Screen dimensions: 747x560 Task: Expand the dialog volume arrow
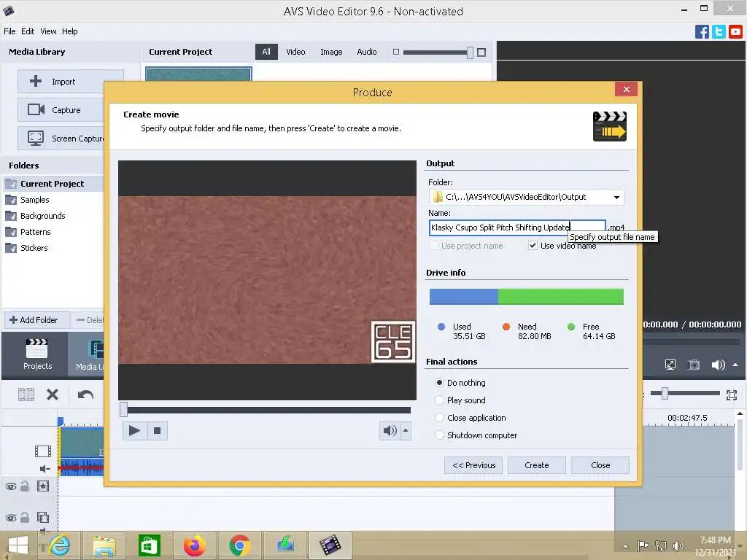(406, 430)
